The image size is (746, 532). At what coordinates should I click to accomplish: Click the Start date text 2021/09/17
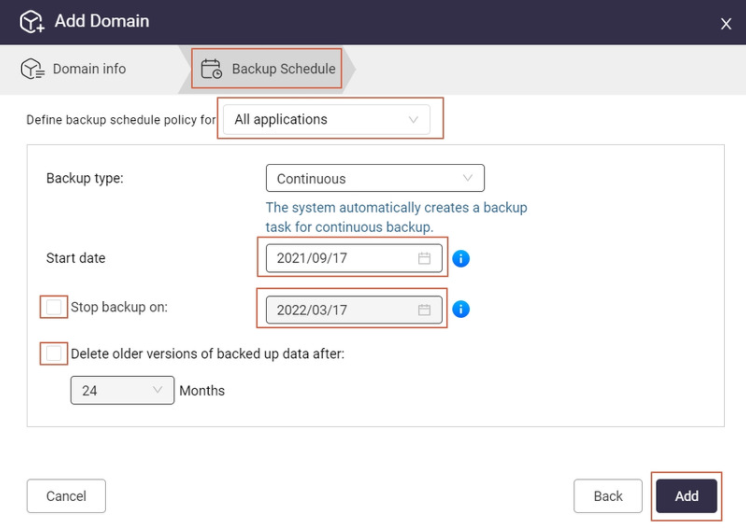tap(312, 258)
